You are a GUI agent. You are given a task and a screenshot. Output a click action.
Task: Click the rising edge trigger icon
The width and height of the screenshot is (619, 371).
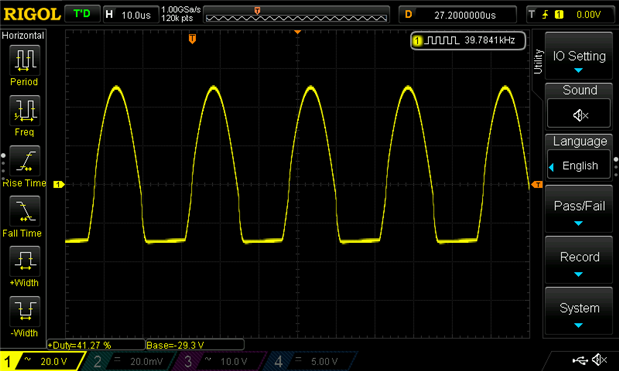[x=545, y=15]
